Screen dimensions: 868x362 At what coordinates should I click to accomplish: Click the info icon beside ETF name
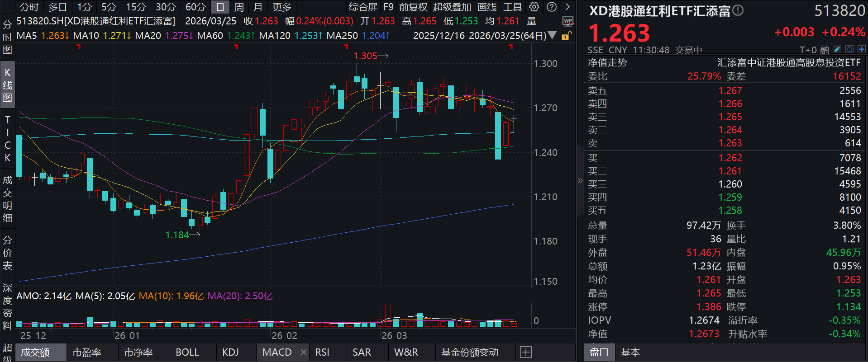(x=738, y=10)
